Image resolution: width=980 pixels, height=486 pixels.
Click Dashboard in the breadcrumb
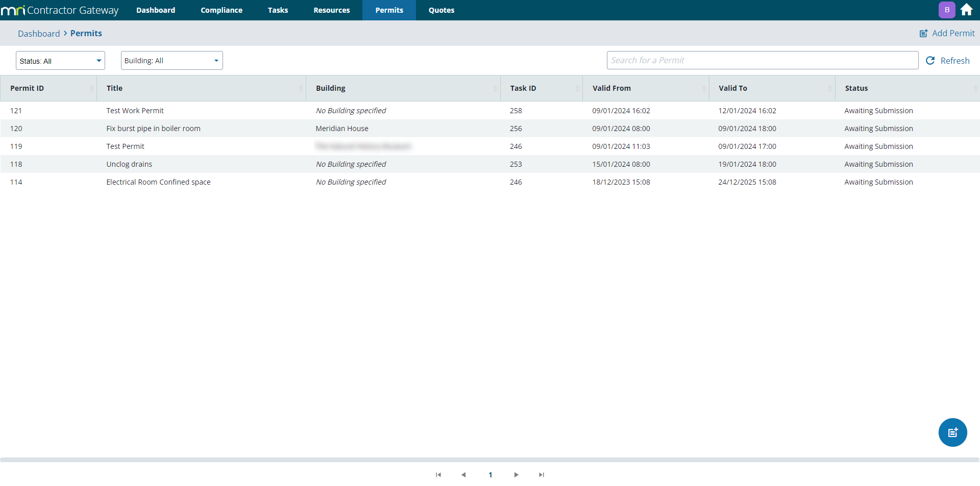click(x=39, y=34)
